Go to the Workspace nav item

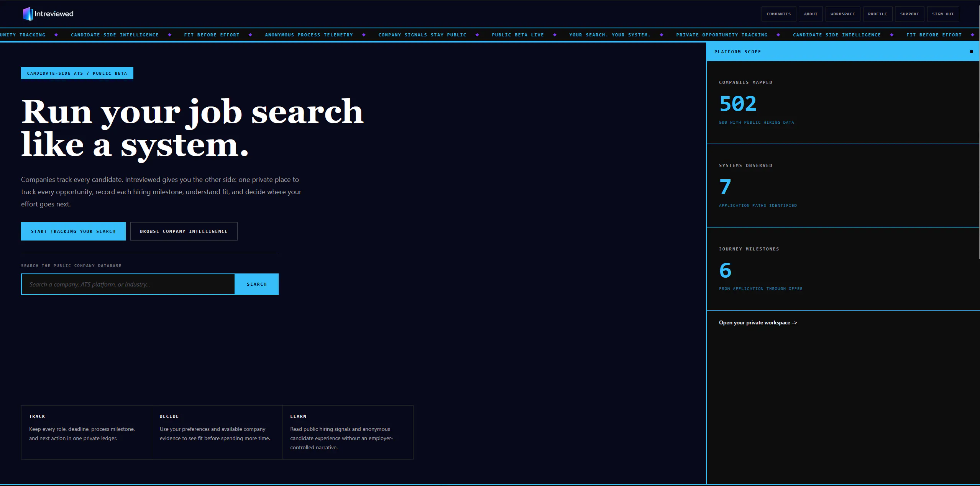(x=842, y=14)
